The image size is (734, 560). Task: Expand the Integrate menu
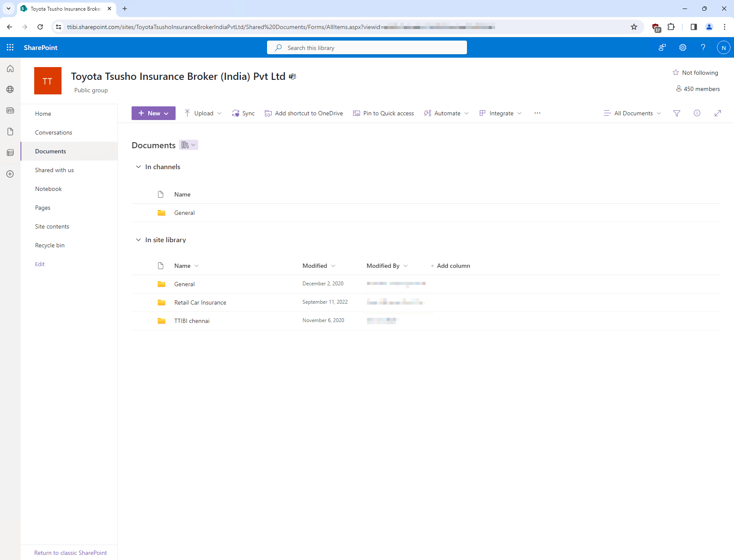pyautogui.click(x=501, y=113)
